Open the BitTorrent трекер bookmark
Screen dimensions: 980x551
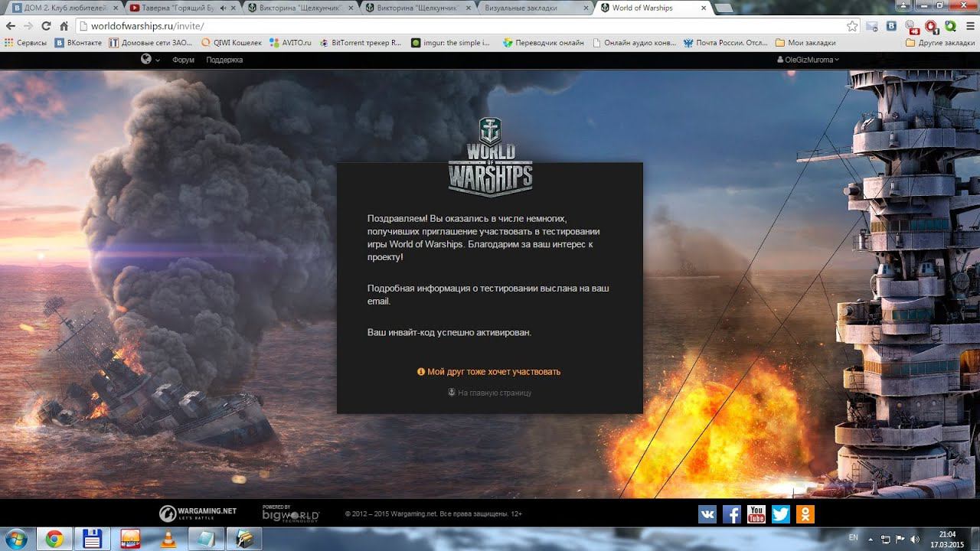click(361, 43)
